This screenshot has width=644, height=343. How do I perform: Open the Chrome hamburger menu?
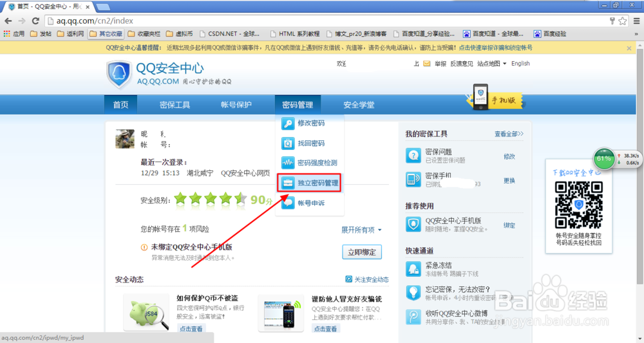click(x=637, y=21)
